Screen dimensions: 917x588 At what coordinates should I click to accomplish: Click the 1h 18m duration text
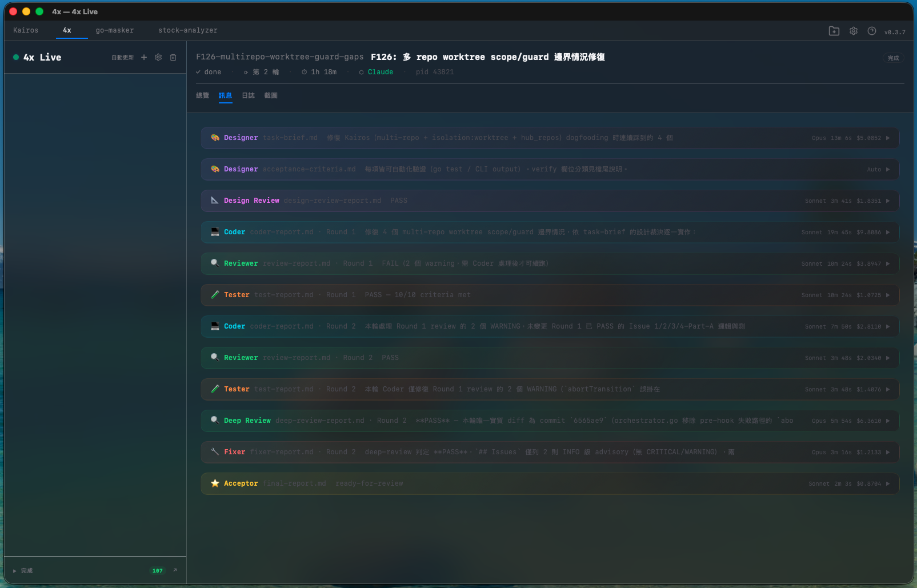[323, 72]
